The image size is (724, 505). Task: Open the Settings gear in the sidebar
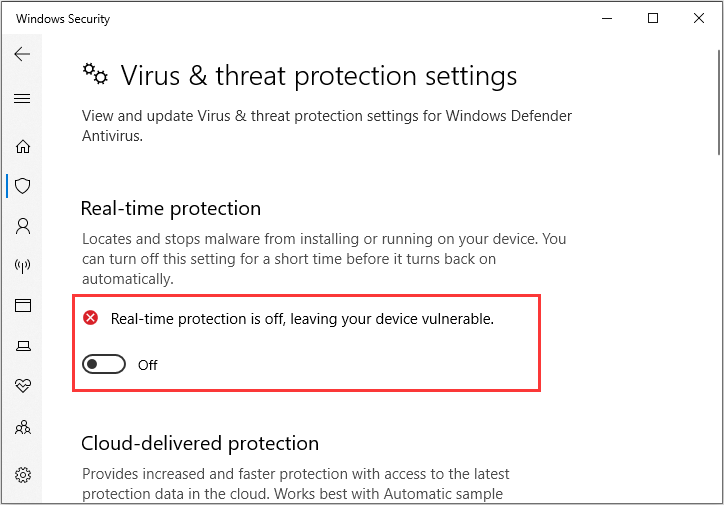tap(23, 475)
